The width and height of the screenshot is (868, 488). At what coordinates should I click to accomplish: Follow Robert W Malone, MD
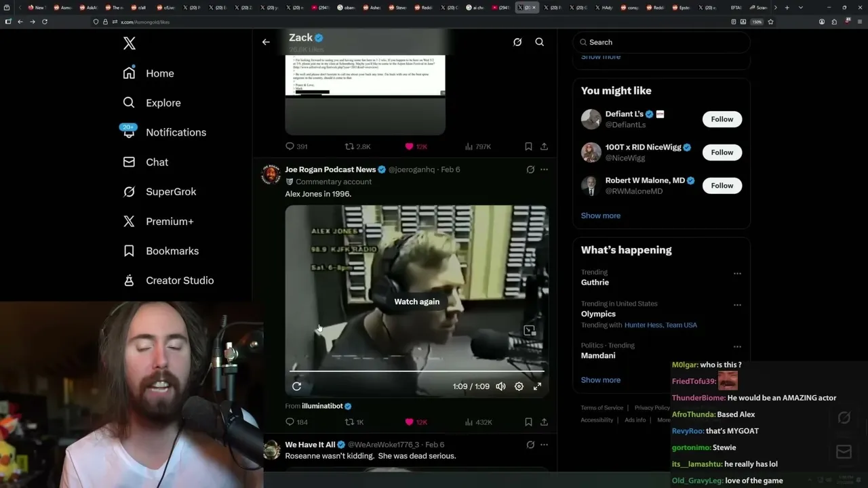[722, 186]
